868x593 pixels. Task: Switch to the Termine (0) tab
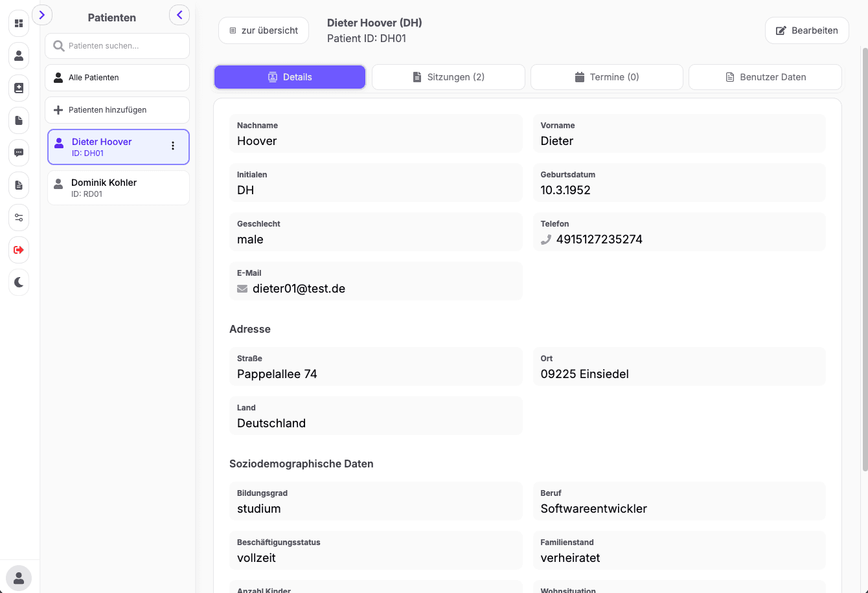[x=606, y=77]
